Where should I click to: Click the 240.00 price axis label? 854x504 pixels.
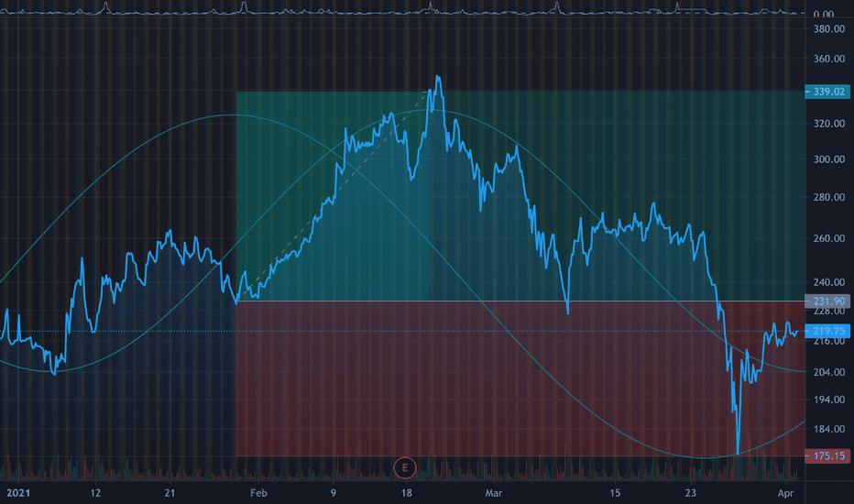click(829, 282)
